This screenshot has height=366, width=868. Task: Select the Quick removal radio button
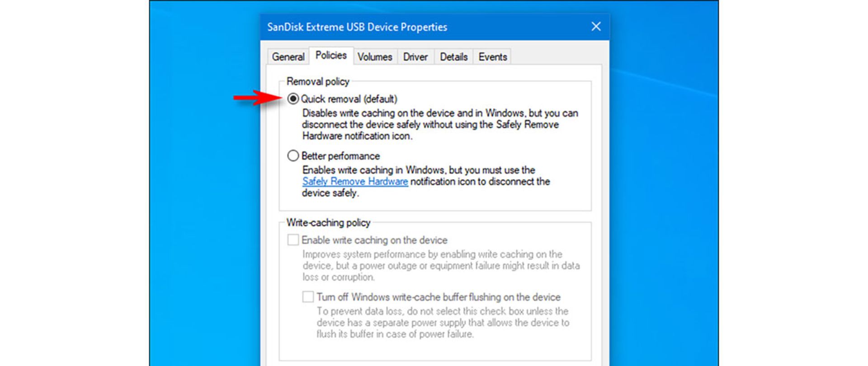coord(293,99)
